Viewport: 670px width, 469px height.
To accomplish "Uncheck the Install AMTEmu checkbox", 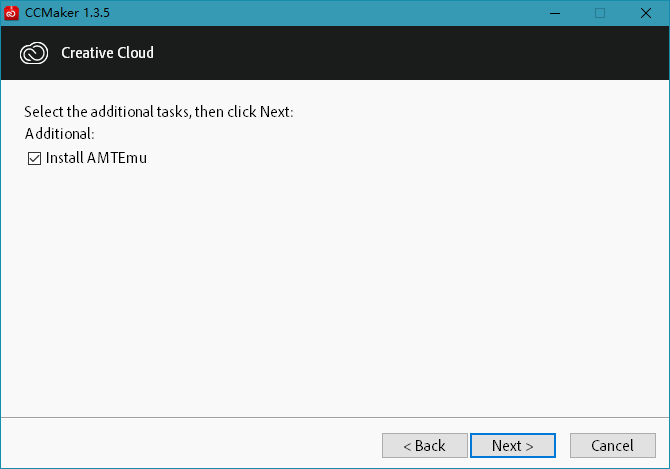I will 34,158.
